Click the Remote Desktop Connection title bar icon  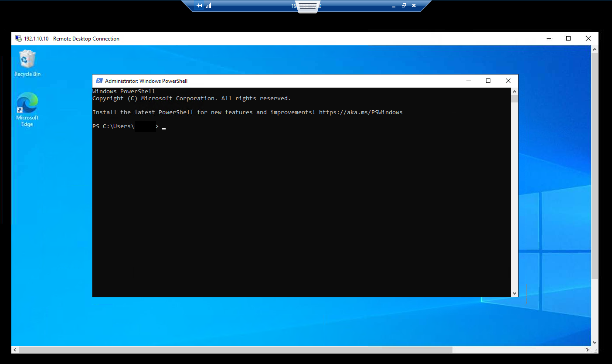[18, 38]
